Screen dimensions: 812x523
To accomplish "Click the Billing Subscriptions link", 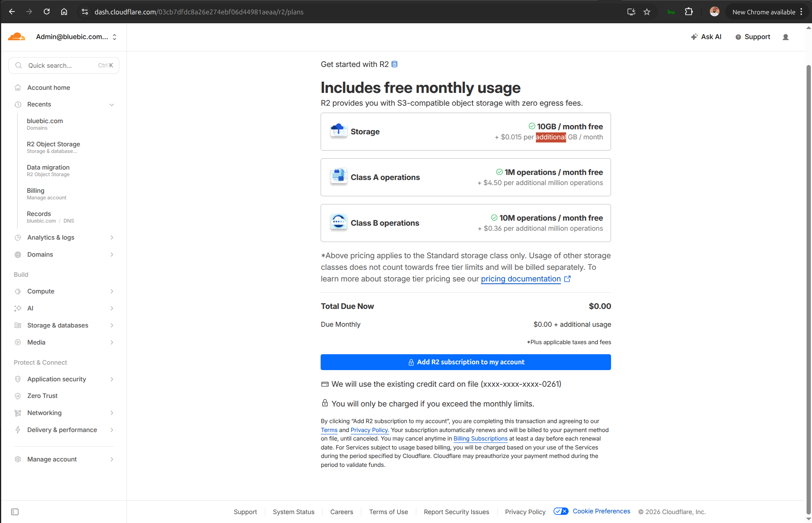I will pyautogui.click(x=480, y=439).
